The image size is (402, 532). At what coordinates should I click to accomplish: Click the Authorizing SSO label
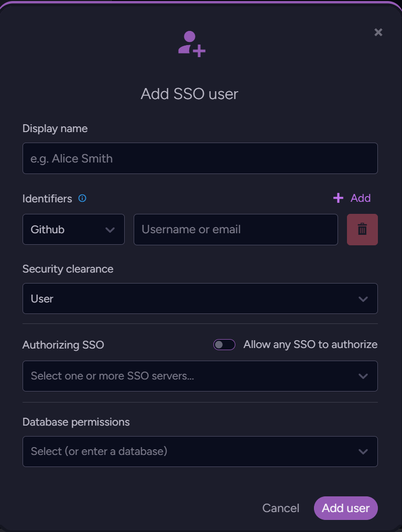click(63, 345)
